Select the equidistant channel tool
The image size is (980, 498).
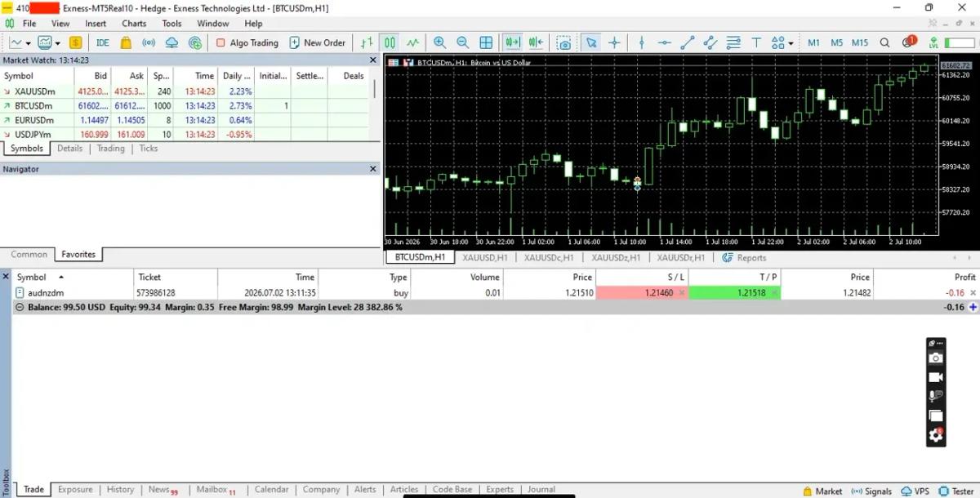pos(710,42)
